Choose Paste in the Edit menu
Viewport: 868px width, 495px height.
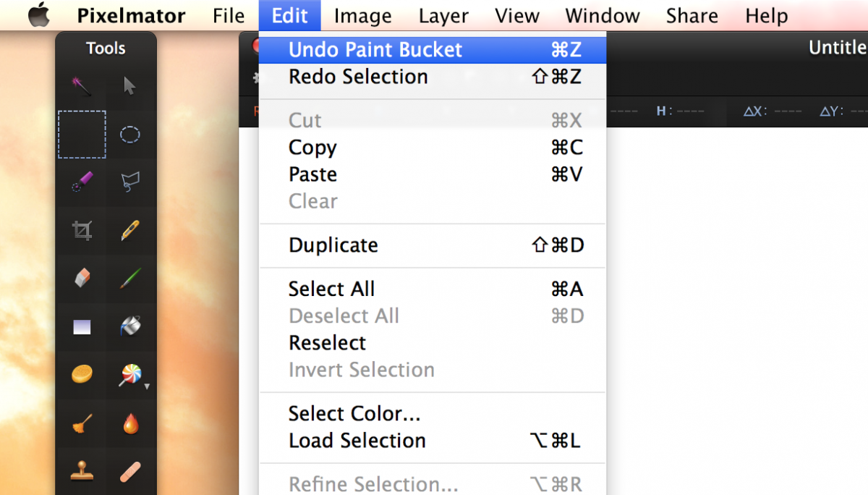coord(433,174)
